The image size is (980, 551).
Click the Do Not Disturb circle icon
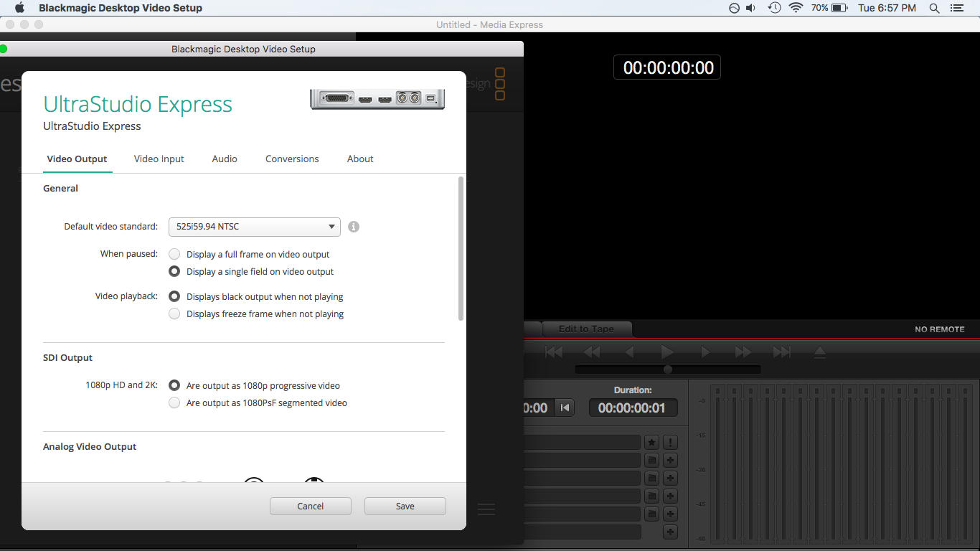(734, 8)
